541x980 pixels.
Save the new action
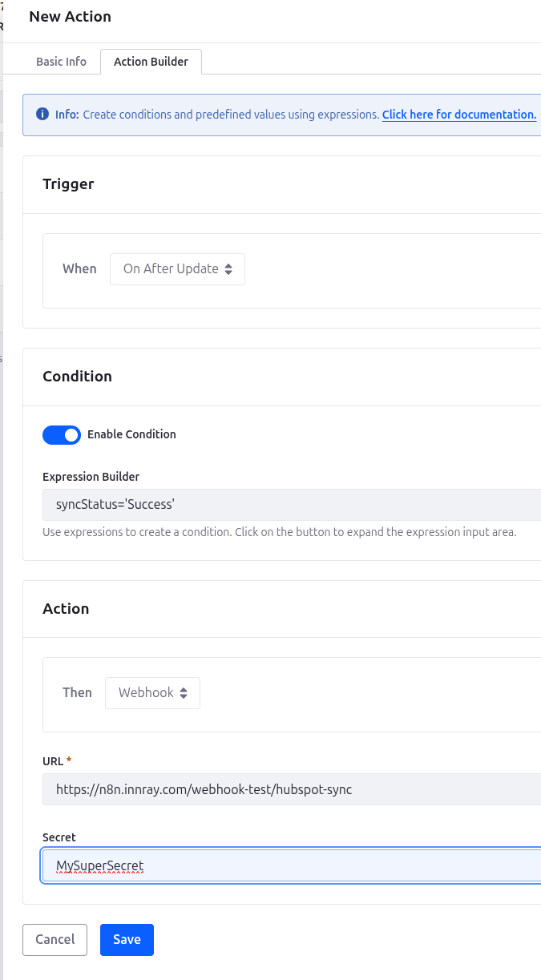[127, 939]
